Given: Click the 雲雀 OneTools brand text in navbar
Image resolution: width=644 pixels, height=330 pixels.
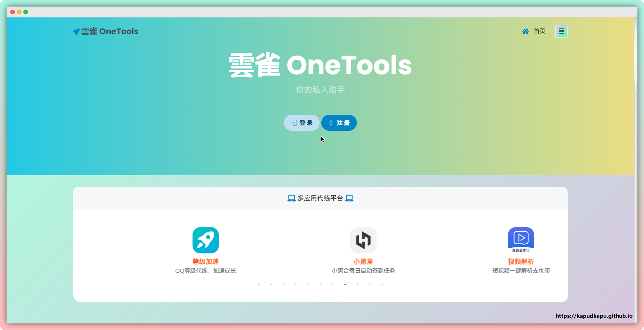Looking at the screenshot, I should 110,32.
